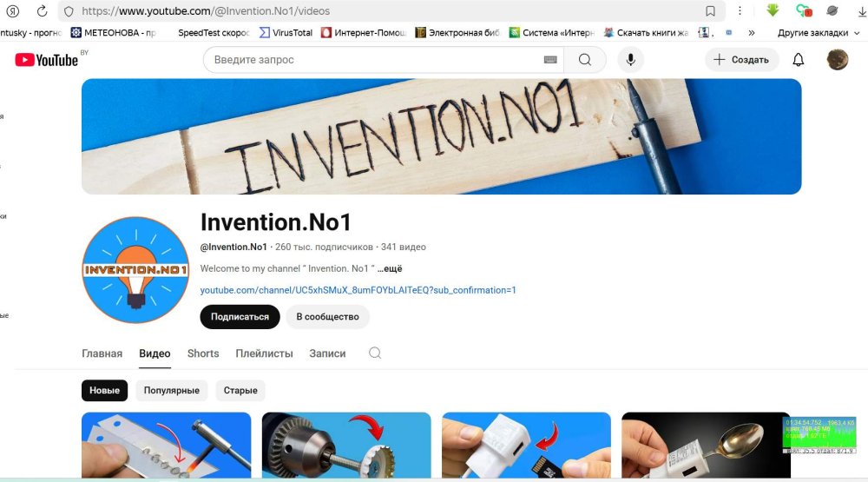Click in the Введите запрос search field

pyautogui.click(x=373, y=60)
